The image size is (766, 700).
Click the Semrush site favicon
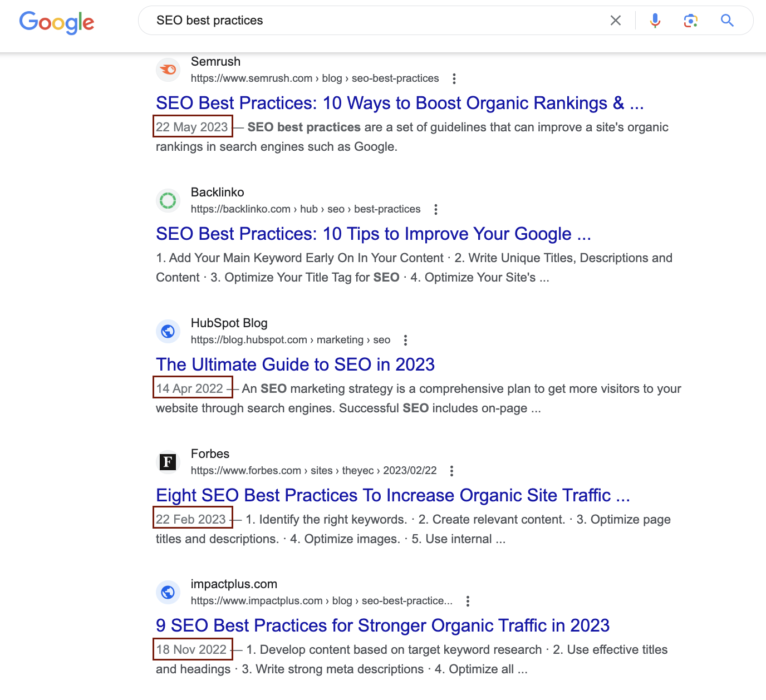168,70
